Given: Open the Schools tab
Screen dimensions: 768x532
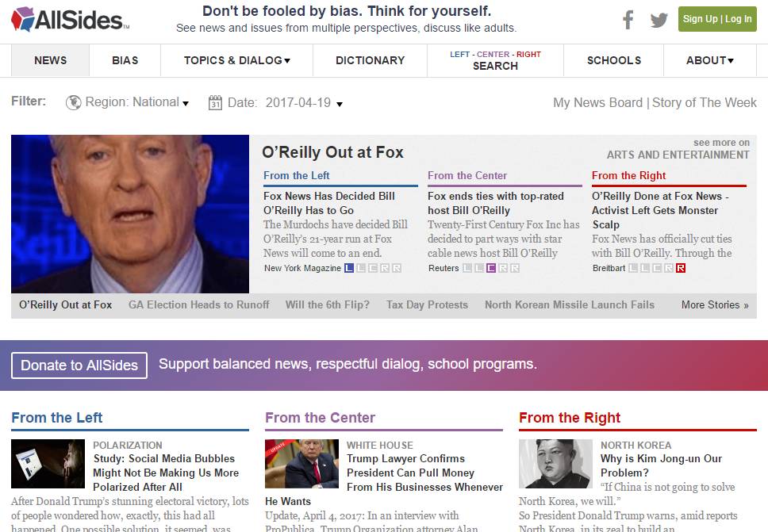Looking at the screenshot, I should click(x=614, y=60).
